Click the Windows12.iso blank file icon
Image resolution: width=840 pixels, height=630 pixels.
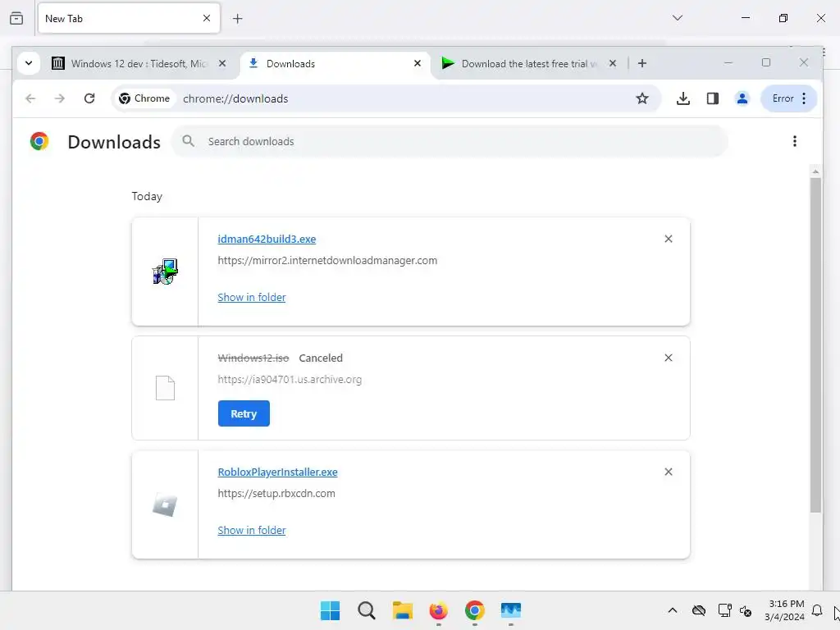click(165, 388)
